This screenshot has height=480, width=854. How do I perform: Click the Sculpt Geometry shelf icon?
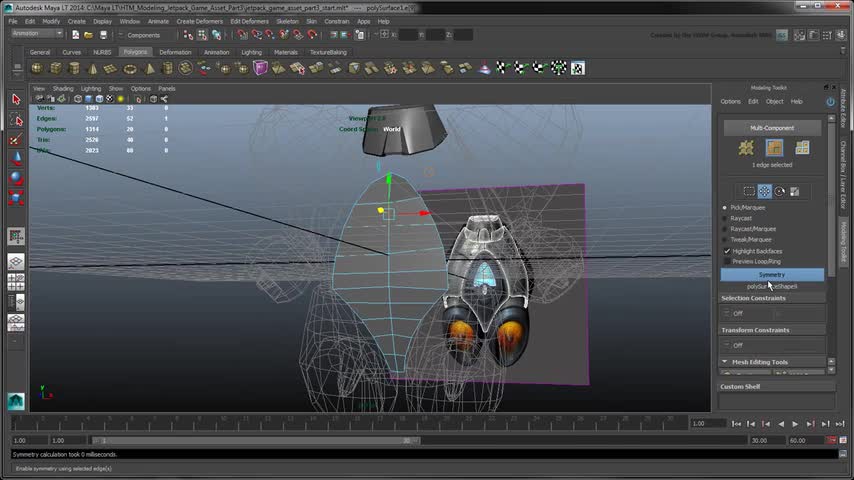point(484,68)
